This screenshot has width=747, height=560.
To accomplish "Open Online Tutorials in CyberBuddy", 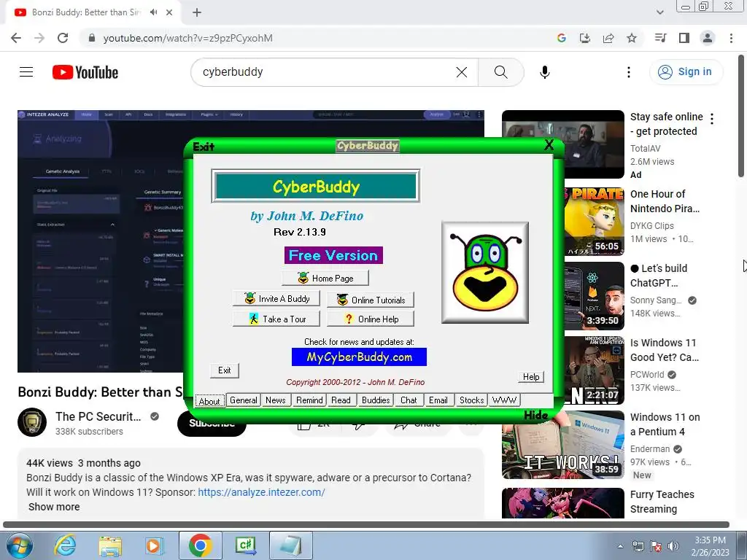I will coord(371,300).
